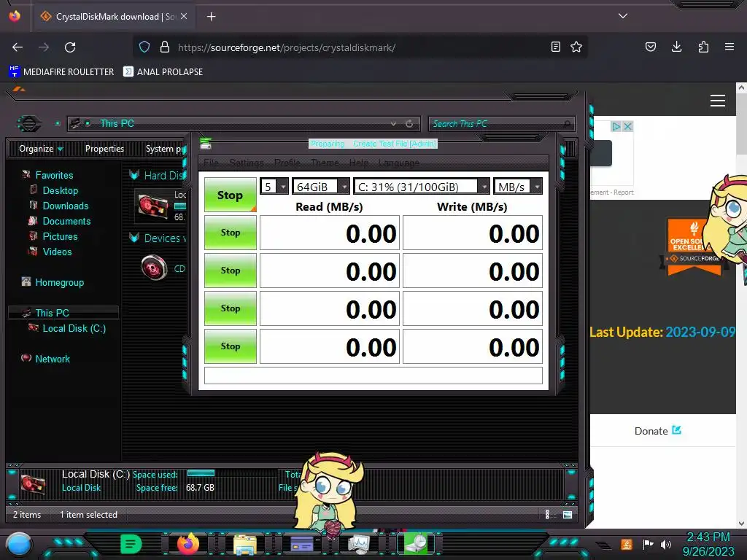Screen dimensions: 747x560
Task: Select Network in the navigation pane
Action: point(53,359)
